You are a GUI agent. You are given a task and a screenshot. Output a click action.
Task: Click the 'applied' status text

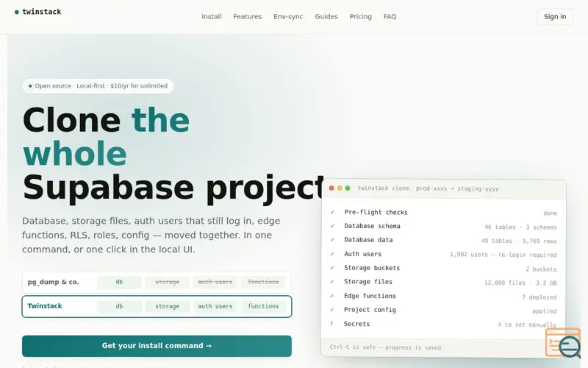[545, 311]
